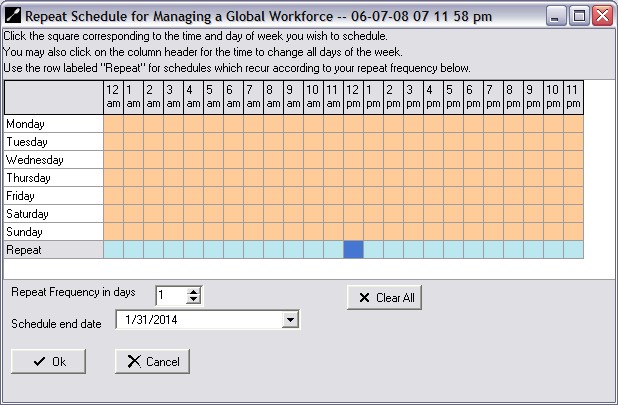Click the Clear All button
This screenshot has width=618, height=405.
pyautogui.click(x=385, y=297)
